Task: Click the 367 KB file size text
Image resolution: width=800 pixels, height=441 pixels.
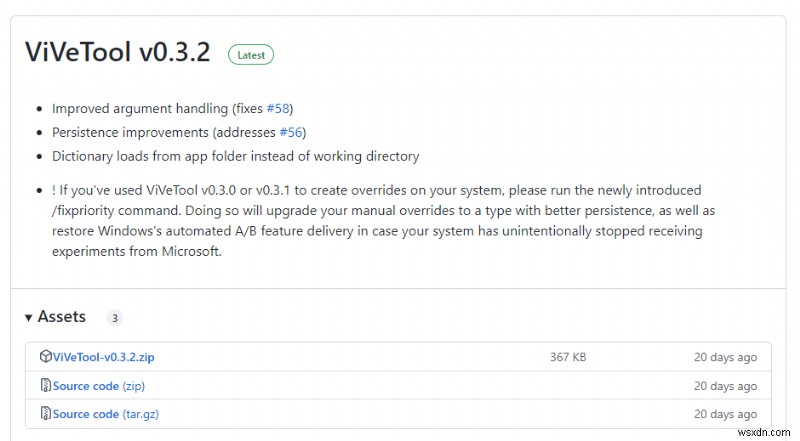Action: (567, 357)
